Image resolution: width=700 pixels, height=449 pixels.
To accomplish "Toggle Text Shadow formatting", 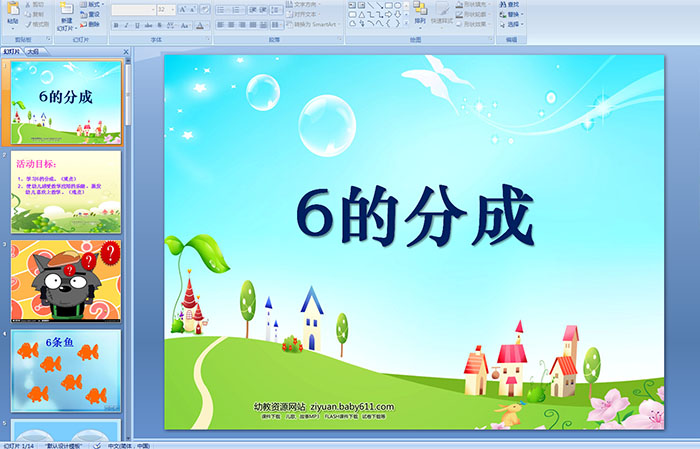I will pos(159,25).
